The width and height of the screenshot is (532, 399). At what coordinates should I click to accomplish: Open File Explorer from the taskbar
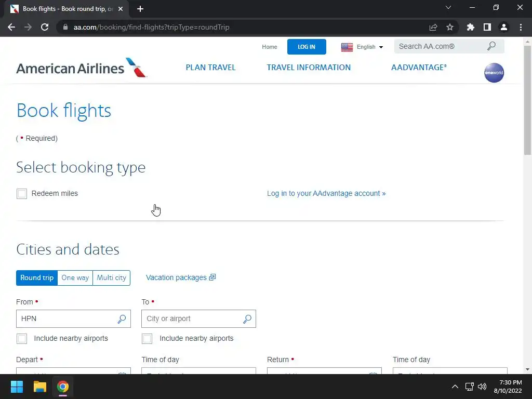[39, 387]
